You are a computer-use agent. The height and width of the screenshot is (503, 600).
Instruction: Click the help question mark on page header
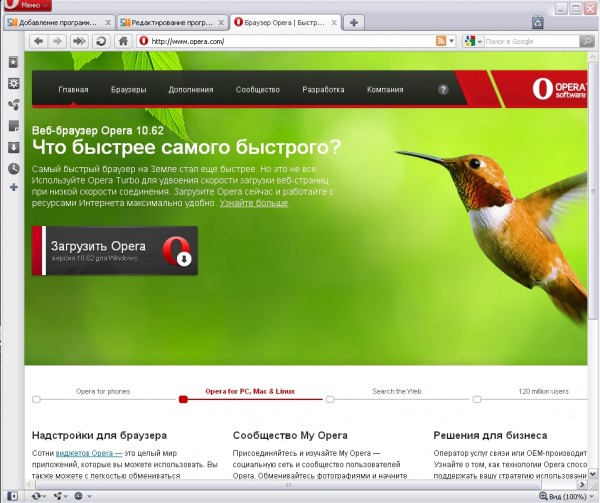443,90
